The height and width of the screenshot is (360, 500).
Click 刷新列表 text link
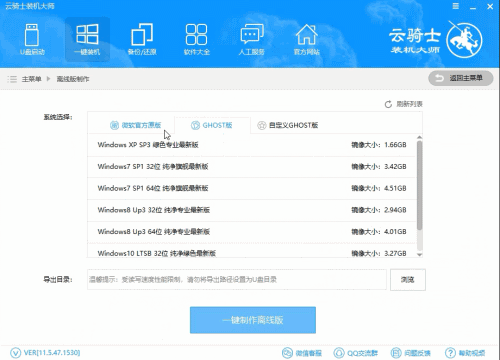(x=409, y=104)
